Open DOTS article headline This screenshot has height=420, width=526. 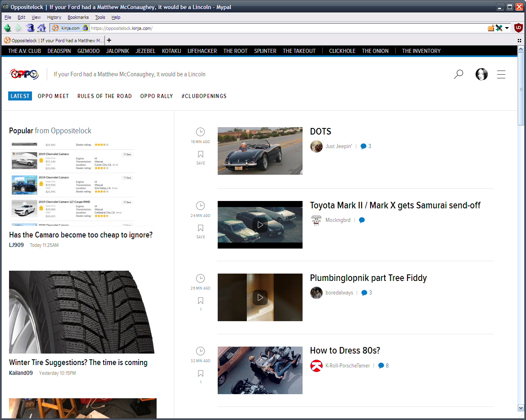coord(321,131)
